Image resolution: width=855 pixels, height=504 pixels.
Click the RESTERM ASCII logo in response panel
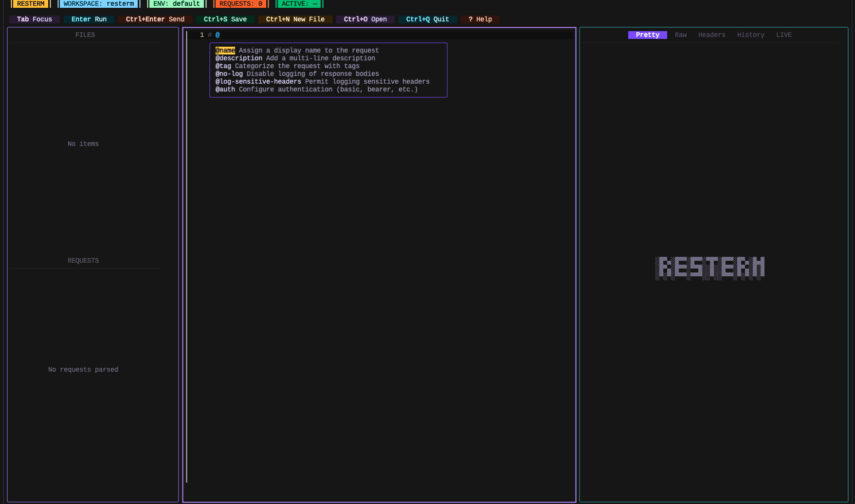(x=709, y=267)
